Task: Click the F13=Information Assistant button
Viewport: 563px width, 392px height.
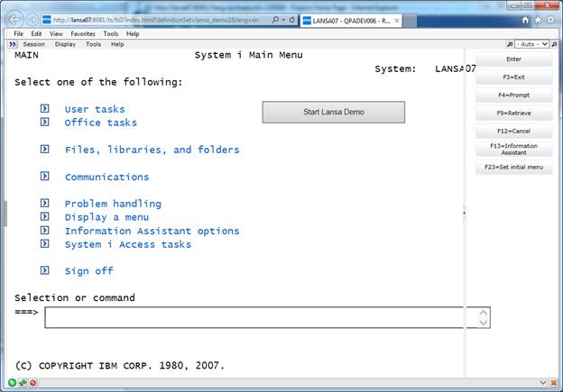Action: pyautogui.click(x=513, y=149)
